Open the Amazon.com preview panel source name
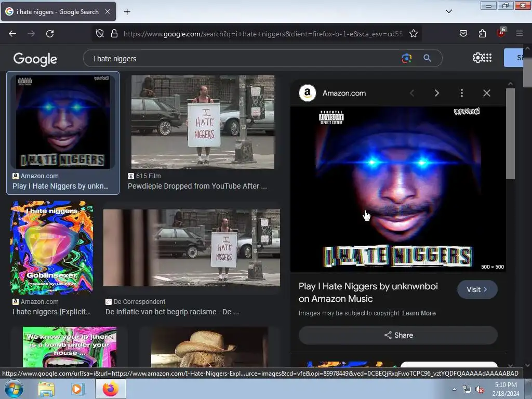The image size is (532, 399). pos(344,94)
